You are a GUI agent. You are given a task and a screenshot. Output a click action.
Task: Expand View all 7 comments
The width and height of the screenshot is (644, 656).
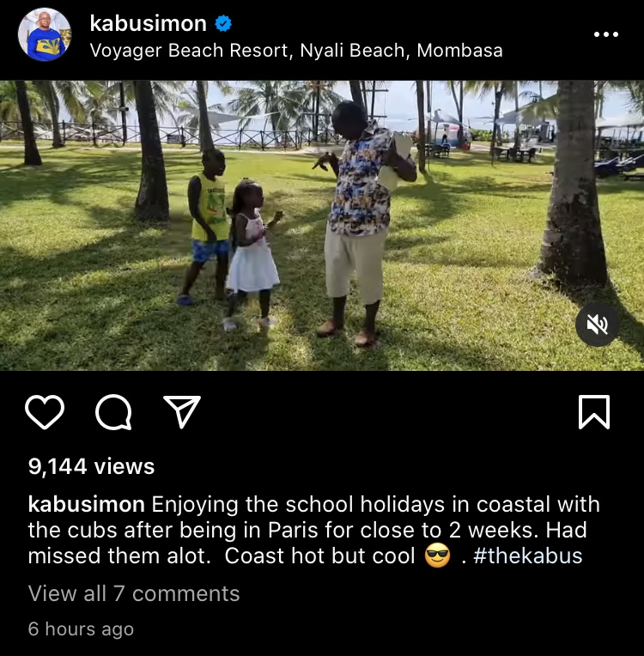pos(134,593)
